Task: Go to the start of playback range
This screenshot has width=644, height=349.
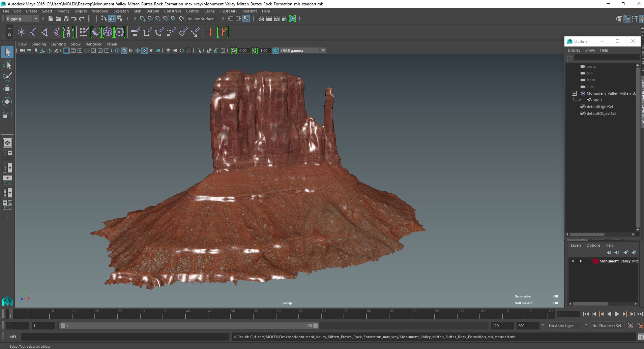Action: pos(586,314)
